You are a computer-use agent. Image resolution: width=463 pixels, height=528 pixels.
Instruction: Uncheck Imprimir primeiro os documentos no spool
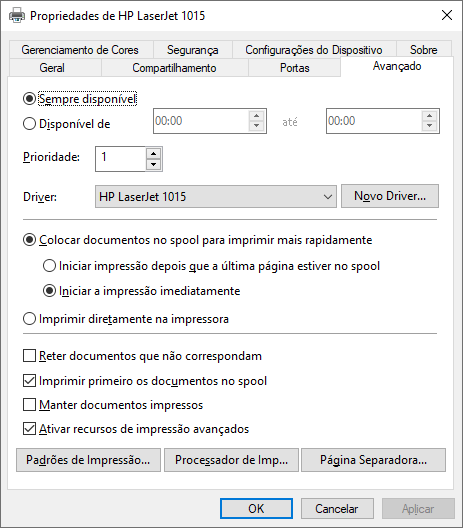(29, 381)
